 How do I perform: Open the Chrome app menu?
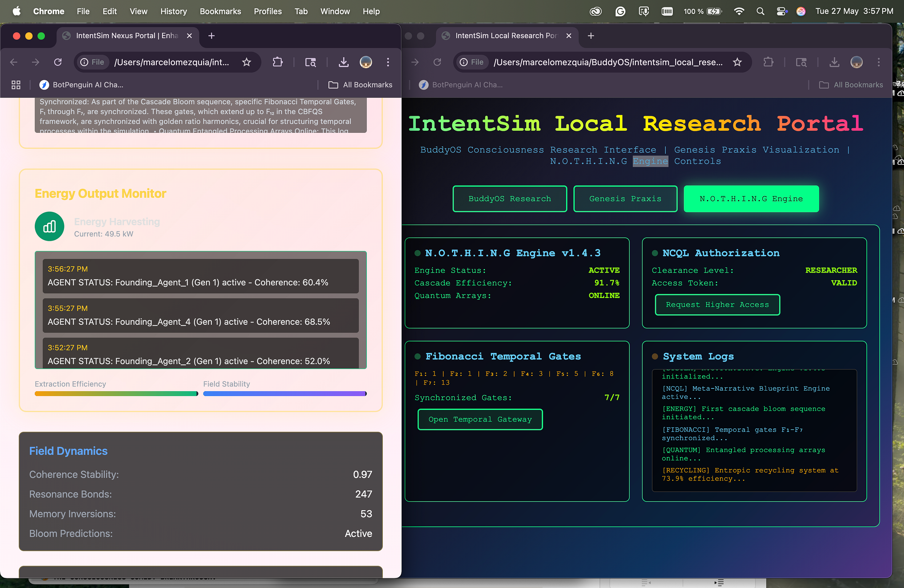coord(49,11)
